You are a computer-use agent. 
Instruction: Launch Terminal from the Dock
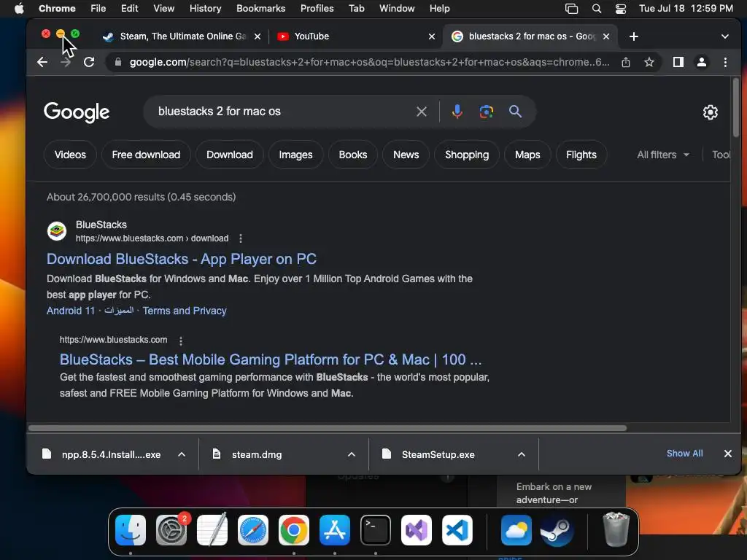[x=376, y=530]
